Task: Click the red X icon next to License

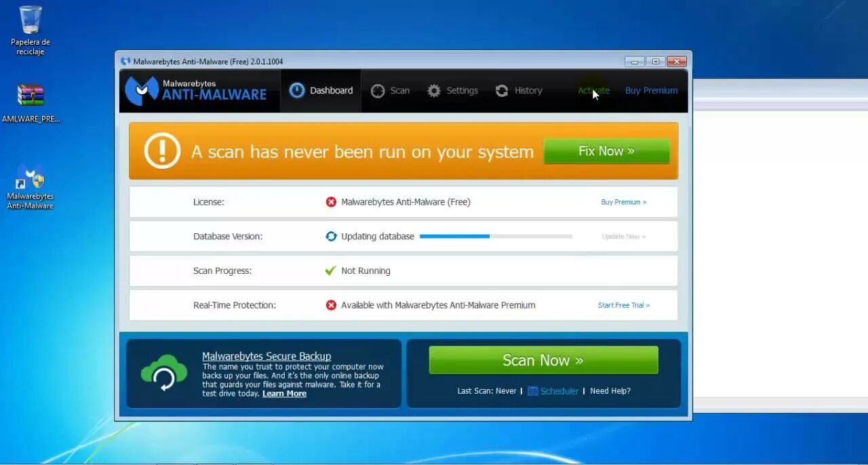Action: pos(331,202)
